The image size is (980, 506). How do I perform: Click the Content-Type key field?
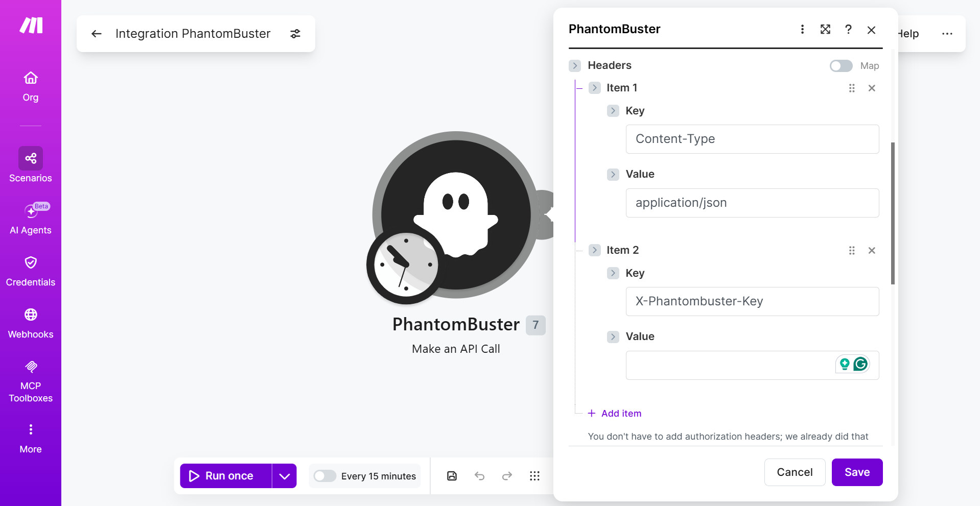click(752, 139)
